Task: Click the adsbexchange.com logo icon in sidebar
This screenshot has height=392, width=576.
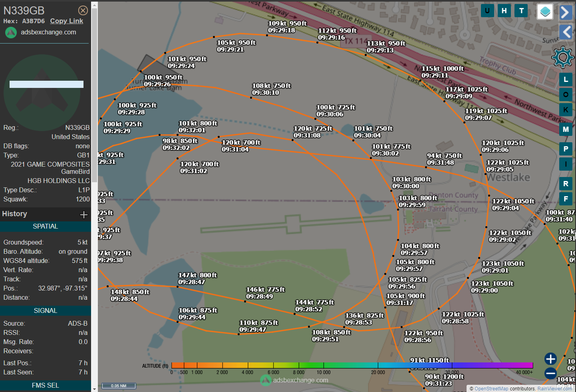Action: click(x=11, y=32)
